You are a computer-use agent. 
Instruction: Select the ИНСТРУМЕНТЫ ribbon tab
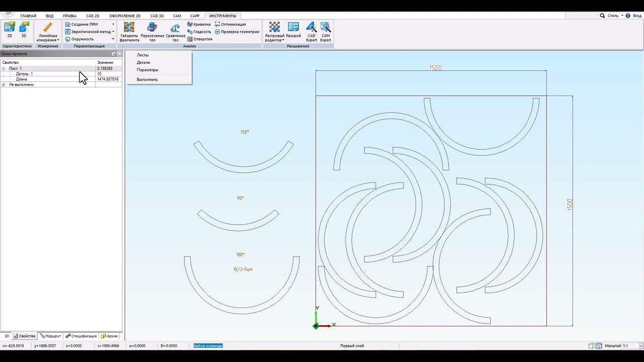(x=222, y=16)
